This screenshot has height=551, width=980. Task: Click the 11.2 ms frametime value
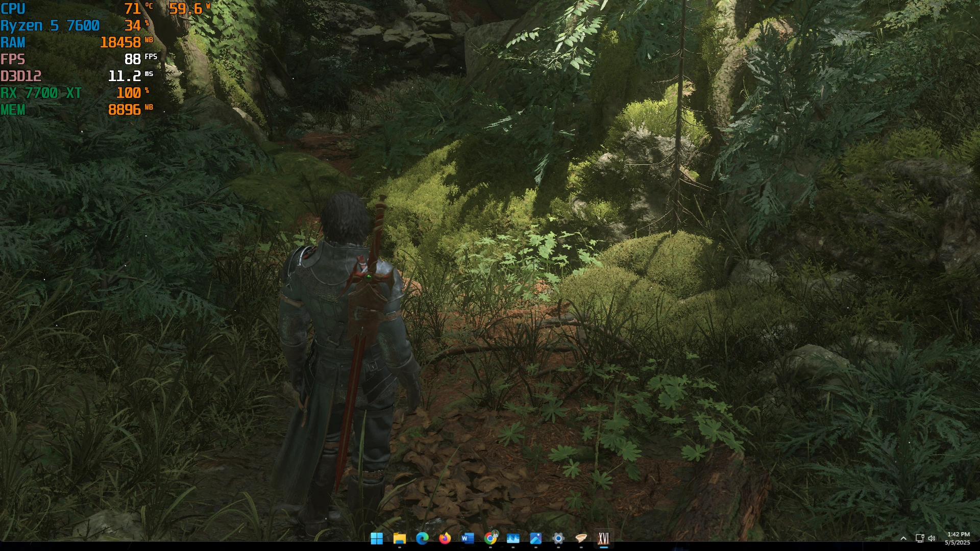[x=130, y=76]
